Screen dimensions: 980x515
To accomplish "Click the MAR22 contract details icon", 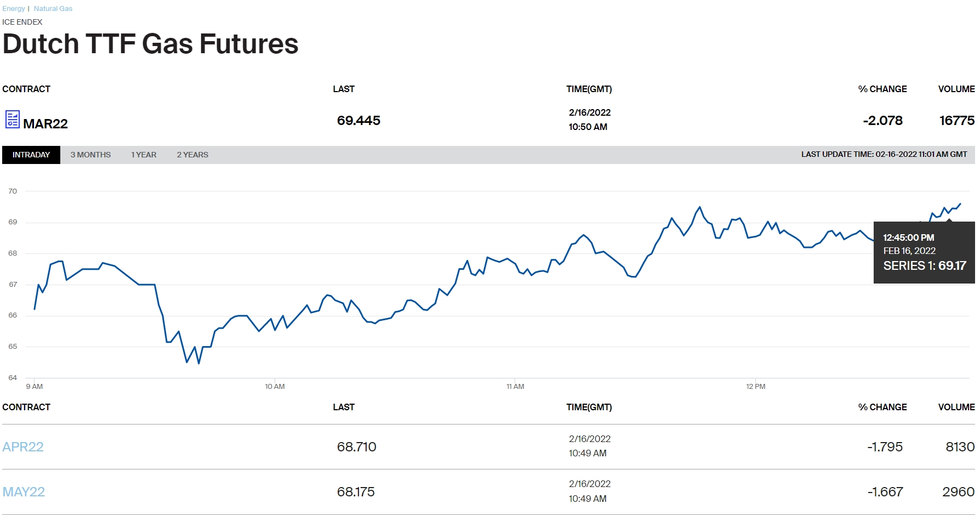I will [x=12, y=120].
